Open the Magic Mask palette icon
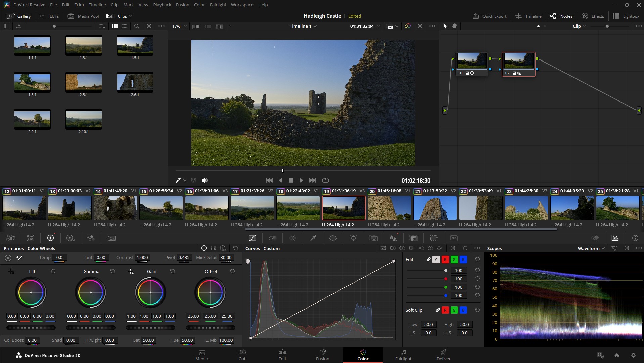The image size is (644, 363). pos(373,238)
